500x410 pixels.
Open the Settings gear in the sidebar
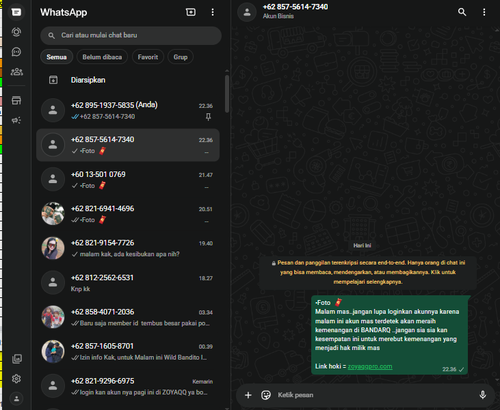point(16,379)
